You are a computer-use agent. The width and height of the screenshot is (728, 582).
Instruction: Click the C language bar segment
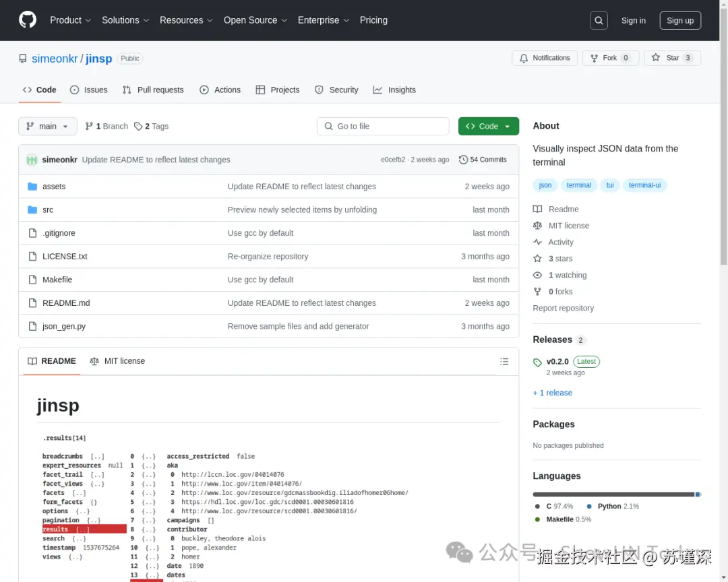click(x=613, y=494)
